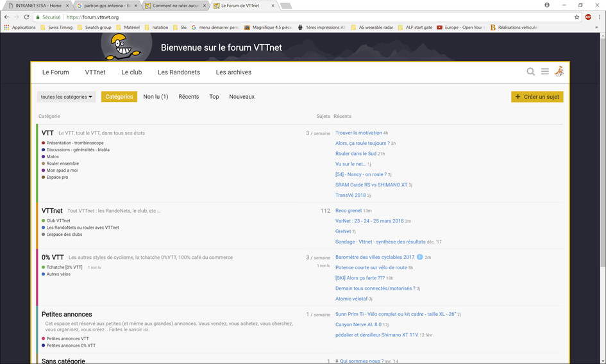Viewport: 606px width, 364px height.
Task: Expand the 'toutes les catégories' dropdown
Action: coord(66,97)
